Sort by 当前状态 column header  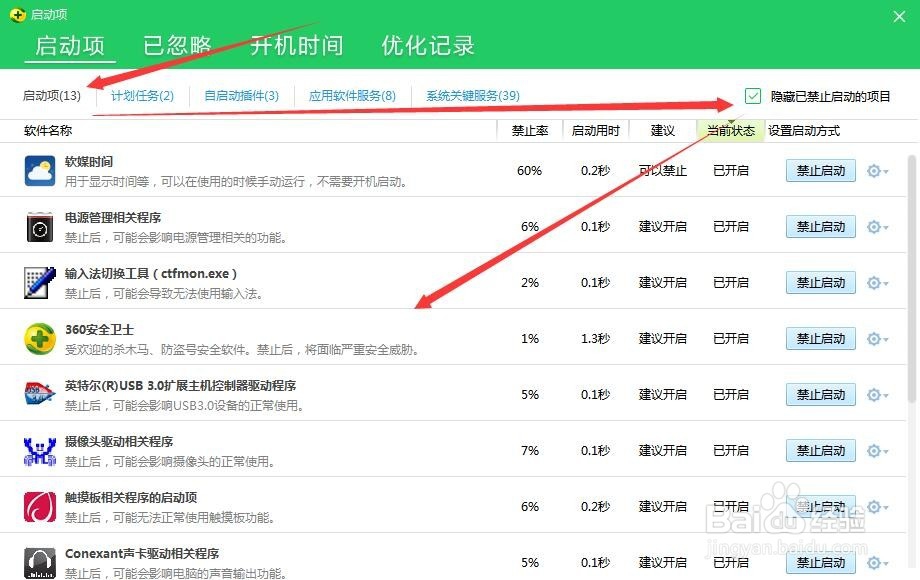coord(730,131)
